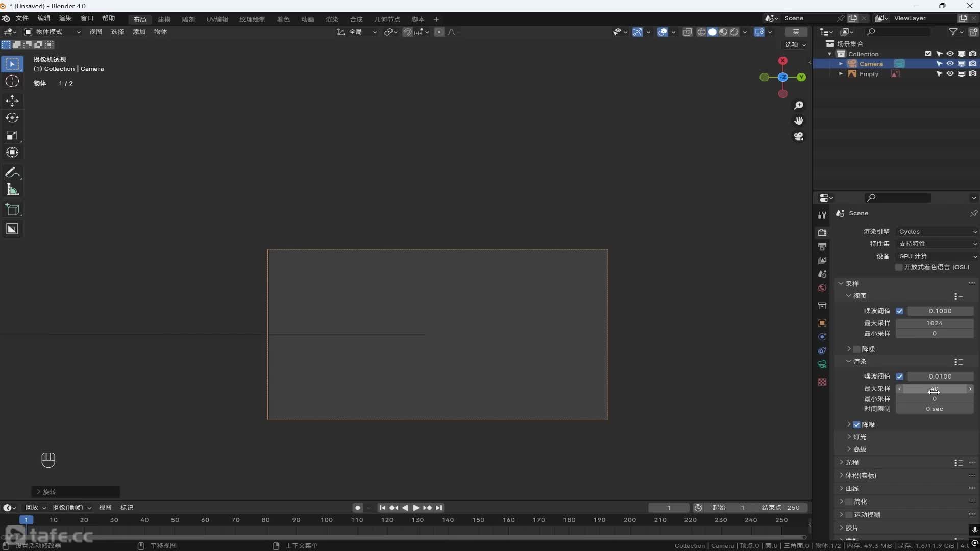Select the Rotate tool

(x=12, y=118)
